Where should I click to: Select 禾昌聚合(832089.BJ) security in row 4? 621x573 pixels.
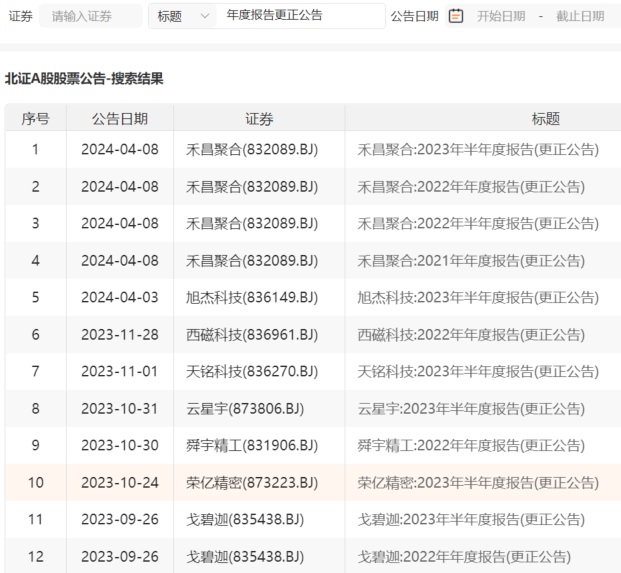[252, 261]
